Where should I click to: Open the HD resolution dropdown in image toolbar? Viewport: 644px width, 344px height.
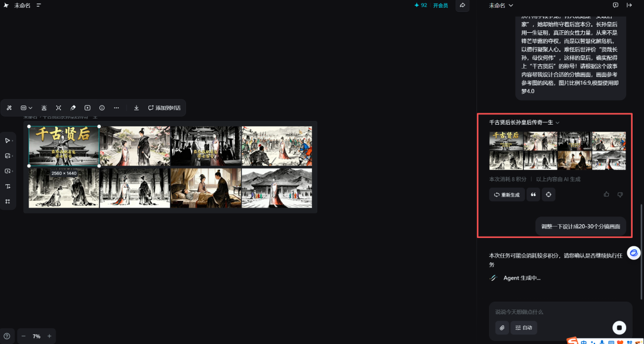coord(26,107)
